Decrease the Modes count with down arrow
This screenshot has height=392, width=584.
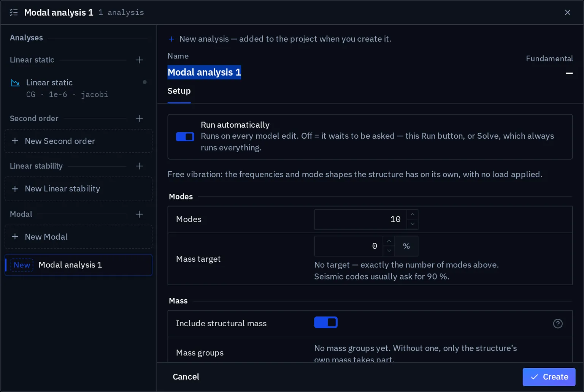(413, 224)
